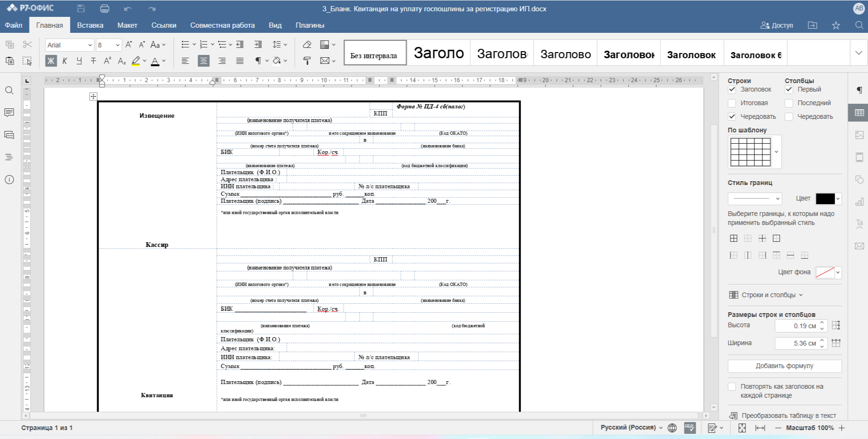The width and height of the screenshot is (868, 439).
Task: Toggle the Заголовок rows checkbox
Action: (x=732, y=89)
